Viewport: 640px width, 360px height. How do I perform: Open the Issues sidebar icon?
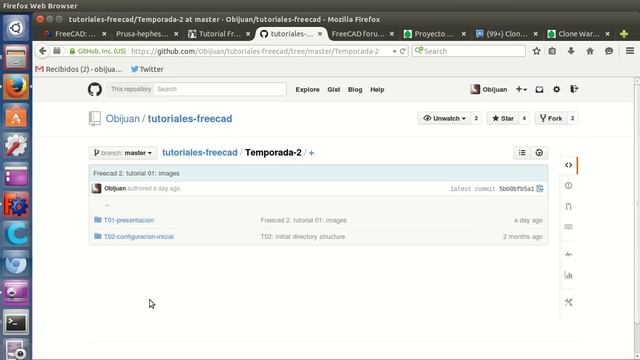[569, 186]
